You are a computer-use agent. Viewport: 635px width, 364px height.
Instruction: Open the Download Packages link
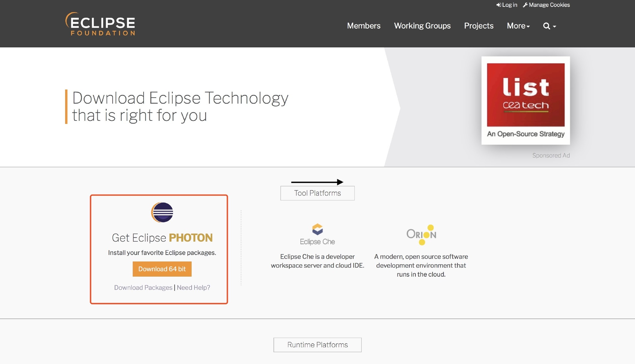point(143,287)
